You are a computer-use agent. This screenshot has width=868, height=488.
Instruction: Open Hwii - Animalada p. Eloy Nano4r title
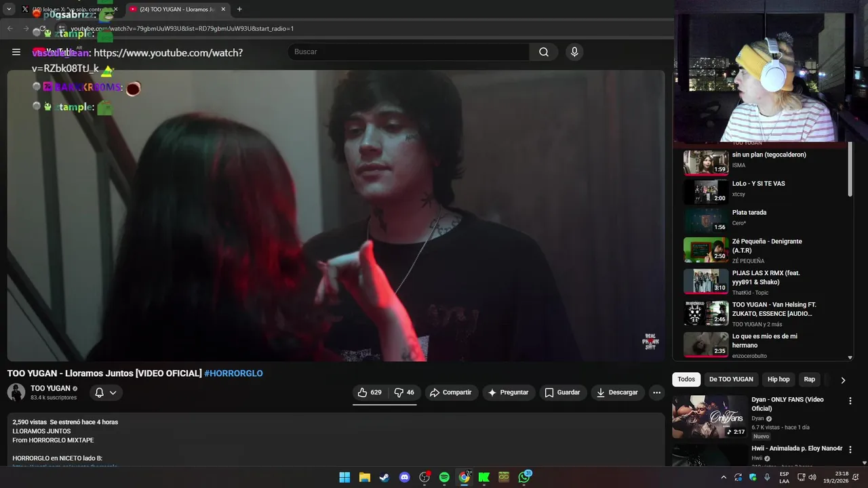click(x=797, y=449)
